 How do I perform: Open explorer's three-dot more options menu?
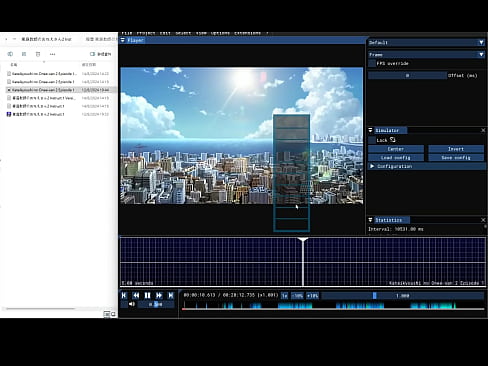coord(52,54)
